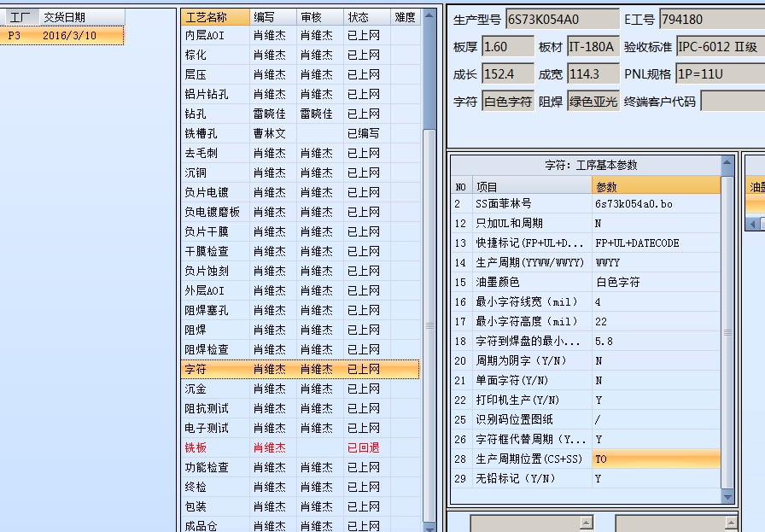
Task: Click the 交货日期 column header
Action: coord(82,17)
